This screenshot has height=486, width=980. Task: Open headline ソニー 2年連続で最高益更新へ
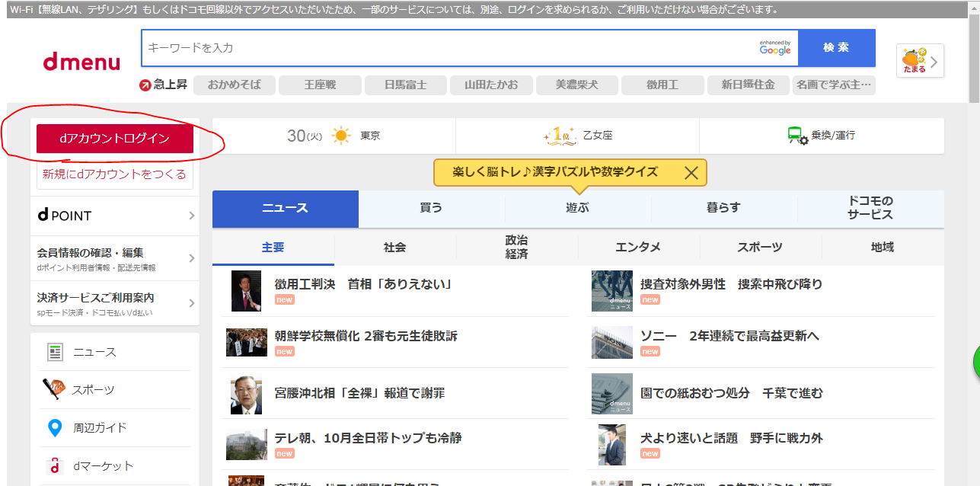tap(730, 336)
